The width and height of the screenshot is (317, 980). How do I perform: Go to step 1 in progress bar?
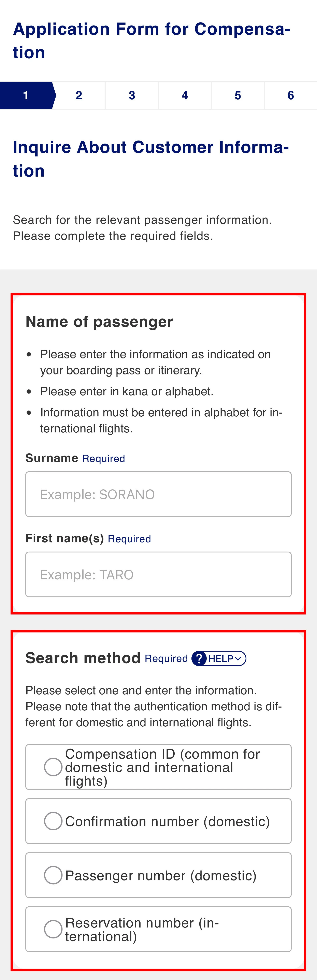(26, 95)
